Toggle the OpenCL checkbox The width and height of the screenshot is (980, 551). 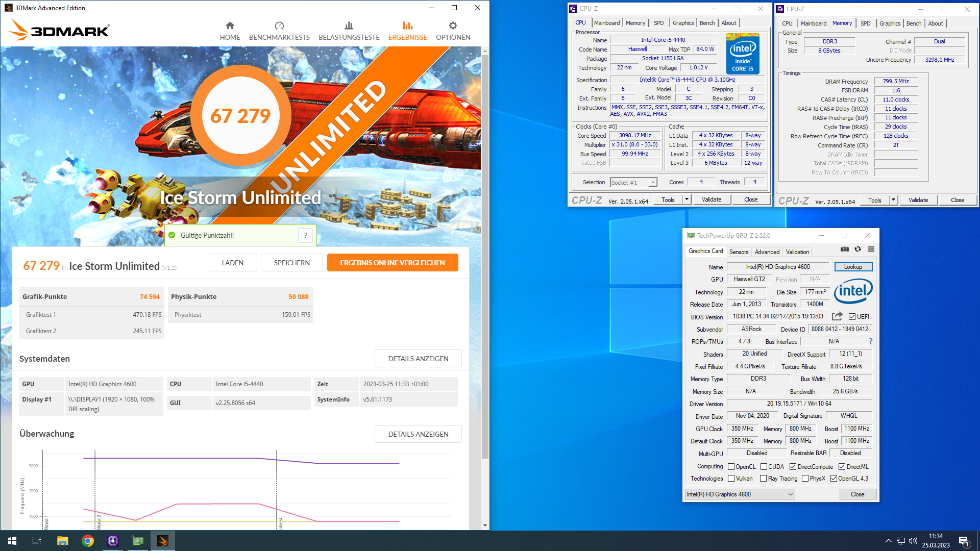click(x=731, y=467)
